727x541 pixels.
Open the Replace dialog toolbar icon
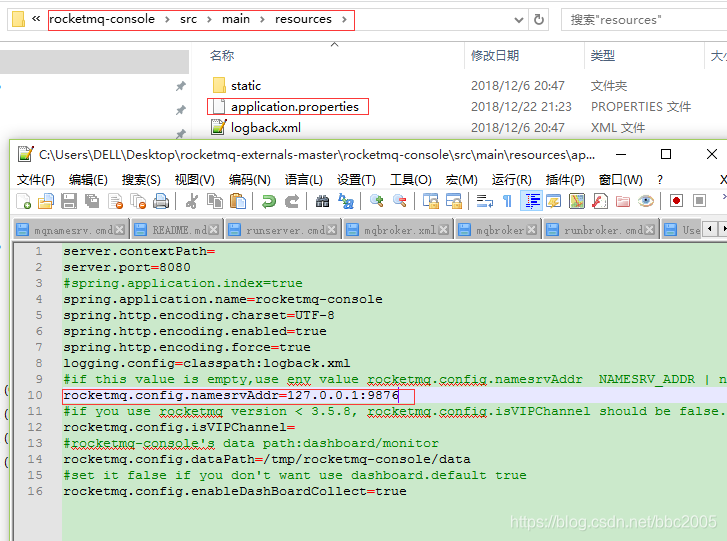pos(346,202)
